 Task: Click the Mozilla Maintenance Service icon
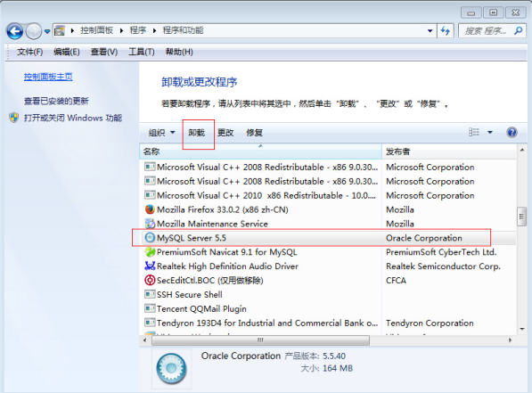tap(150, 224)
